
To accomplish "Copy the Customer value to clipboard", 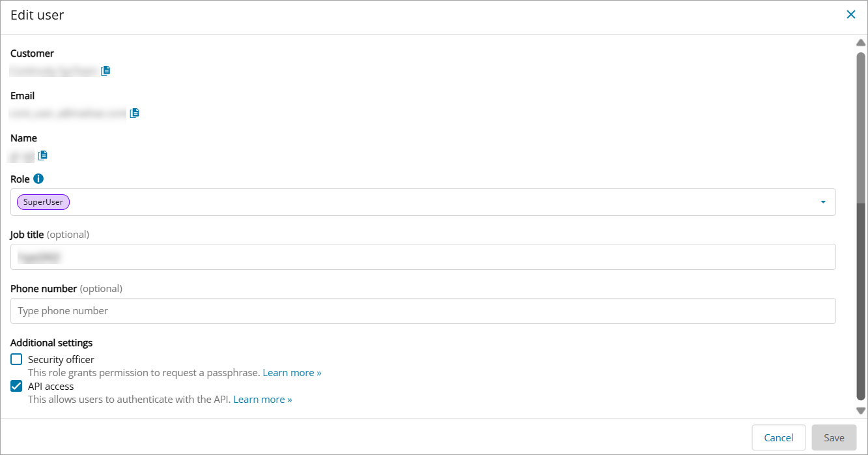I will pos(105,70).
